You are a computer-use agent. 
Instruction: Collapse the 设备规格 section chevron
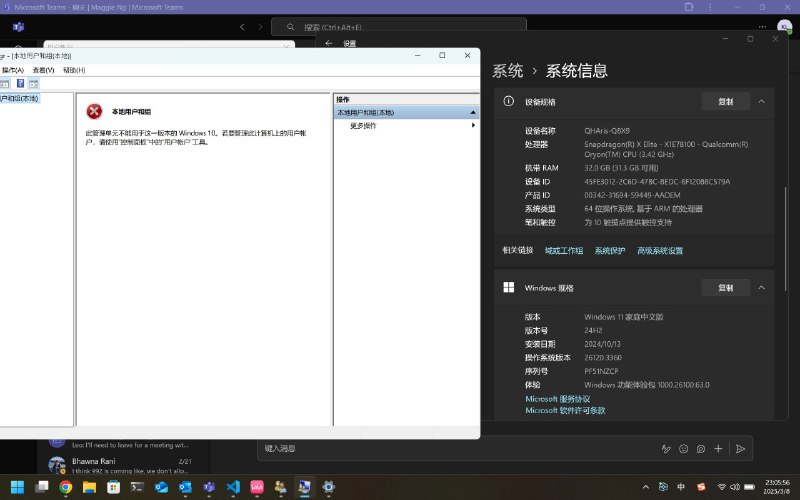click(x=761, y=102)
